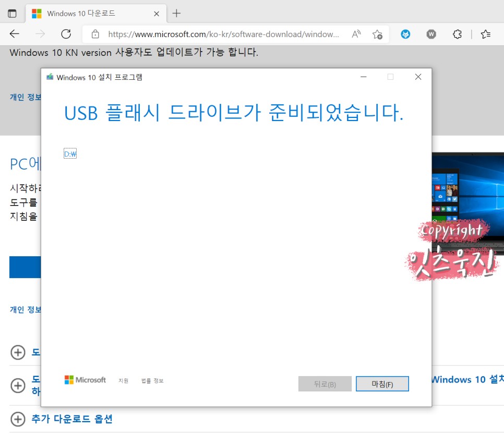Expand the first plus section starting with 도
504x441 pixels.
pyautogui.click(x=18, y=352)
